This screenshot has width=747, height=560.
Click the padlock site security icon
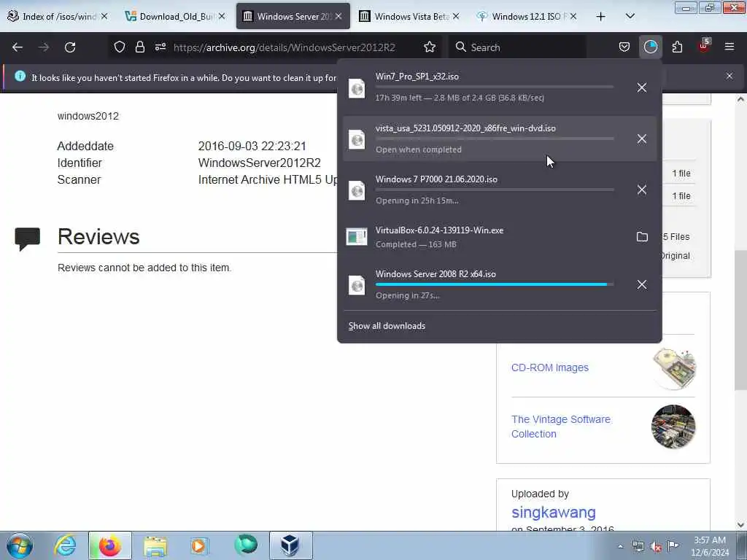tap(139, 47)
